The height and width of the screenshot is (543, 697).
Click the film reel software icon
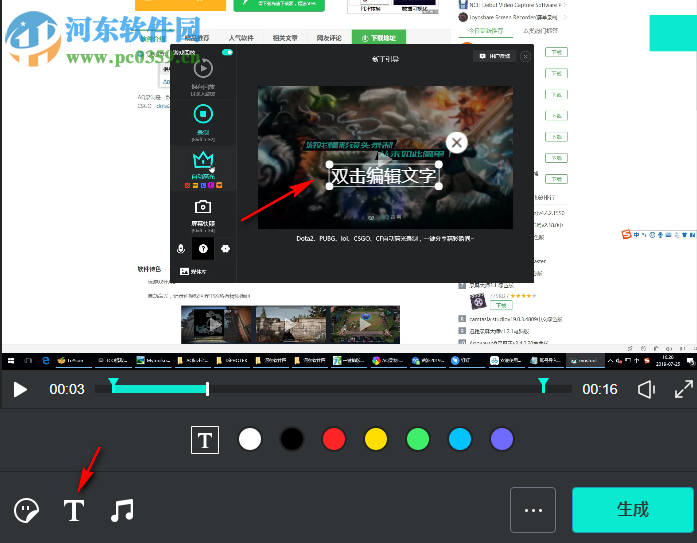pos(478,301)
